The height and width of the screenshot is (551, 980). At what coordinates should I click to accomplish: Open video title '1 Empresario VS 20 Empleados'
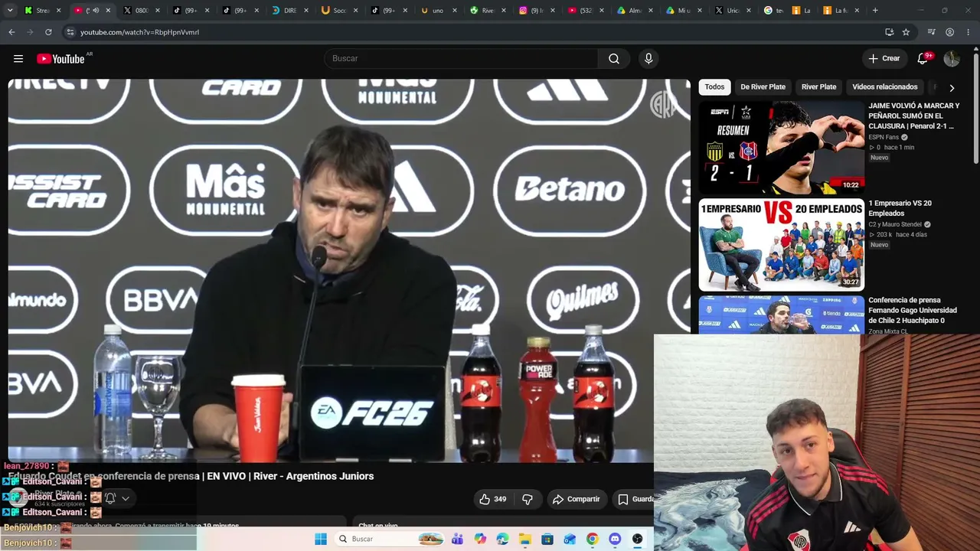(900, 208)
